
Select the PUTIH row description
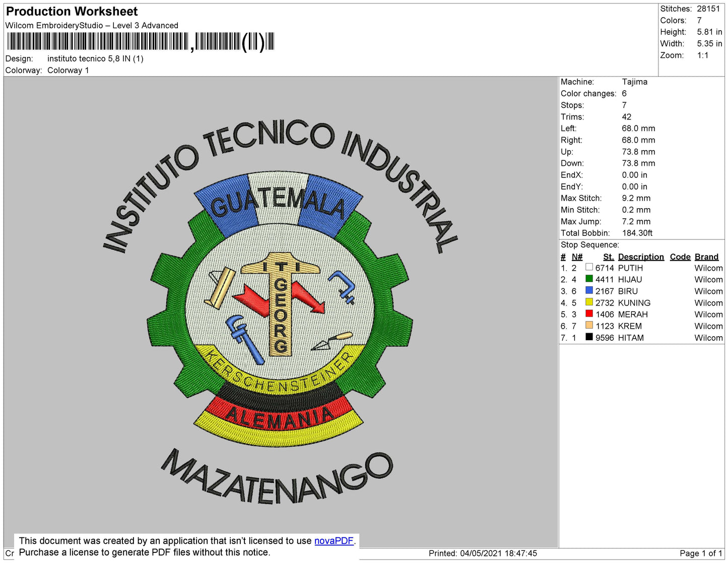630,268
